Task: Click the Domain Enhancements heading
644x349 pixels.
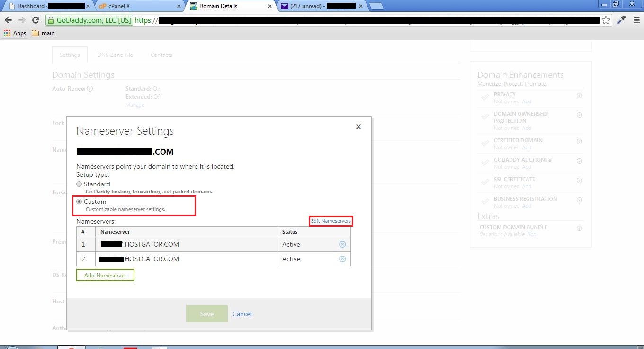Action: tap(520, 75)
